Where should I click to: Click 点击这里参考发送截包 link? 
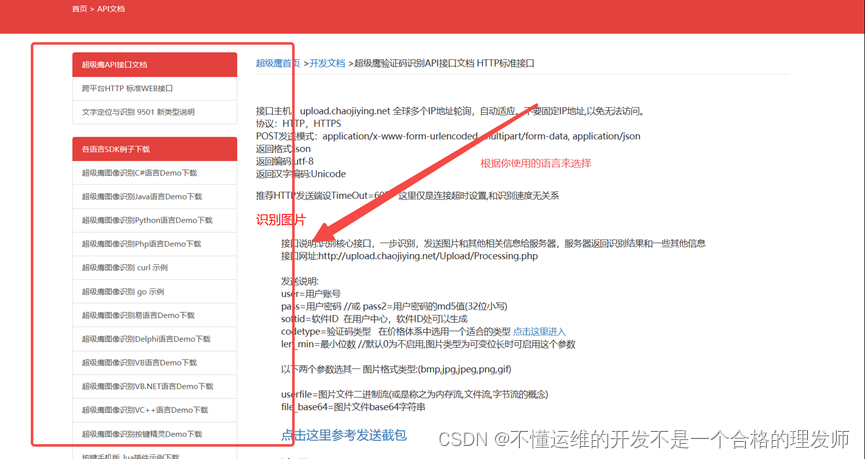(x=344, y=435)
